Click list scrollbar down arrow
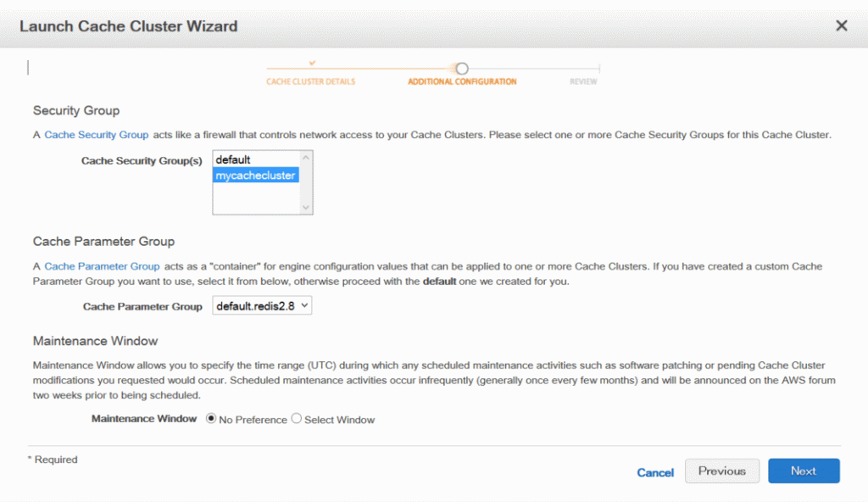 click(305, 208)
